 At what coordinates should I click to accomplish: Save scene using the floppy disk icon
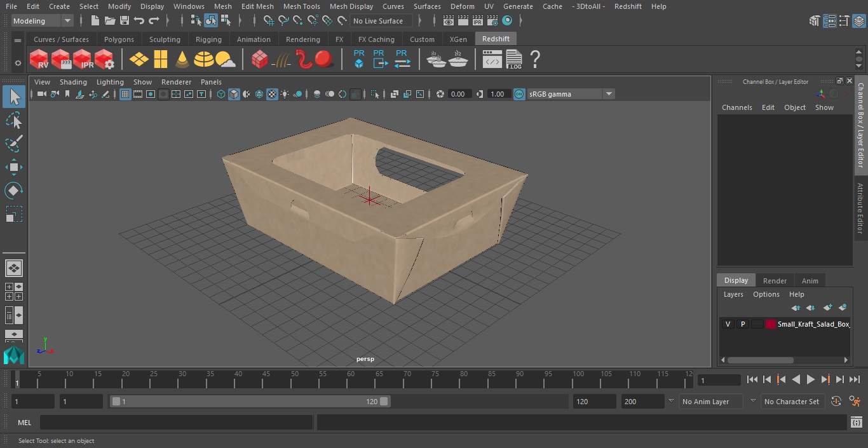[125, 21]
